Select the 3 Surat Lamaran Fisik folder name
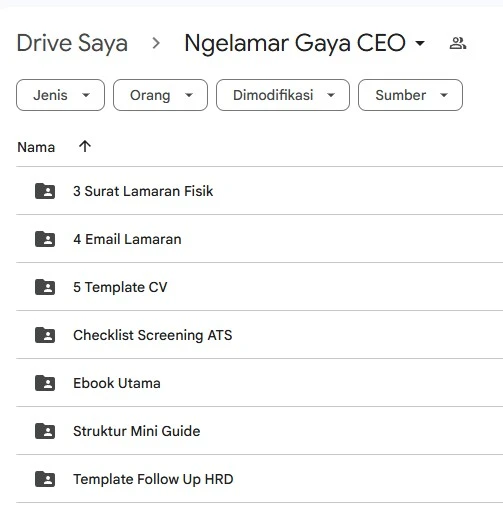Viewport: 503px width, 519px height. tap(143, 191)
